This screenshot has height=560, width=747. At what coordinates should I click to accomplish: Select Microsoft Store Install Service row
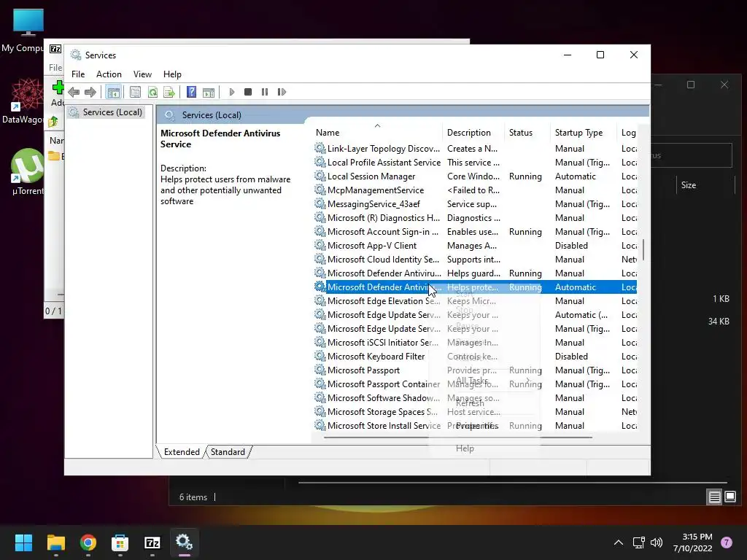tap(476, 425)
